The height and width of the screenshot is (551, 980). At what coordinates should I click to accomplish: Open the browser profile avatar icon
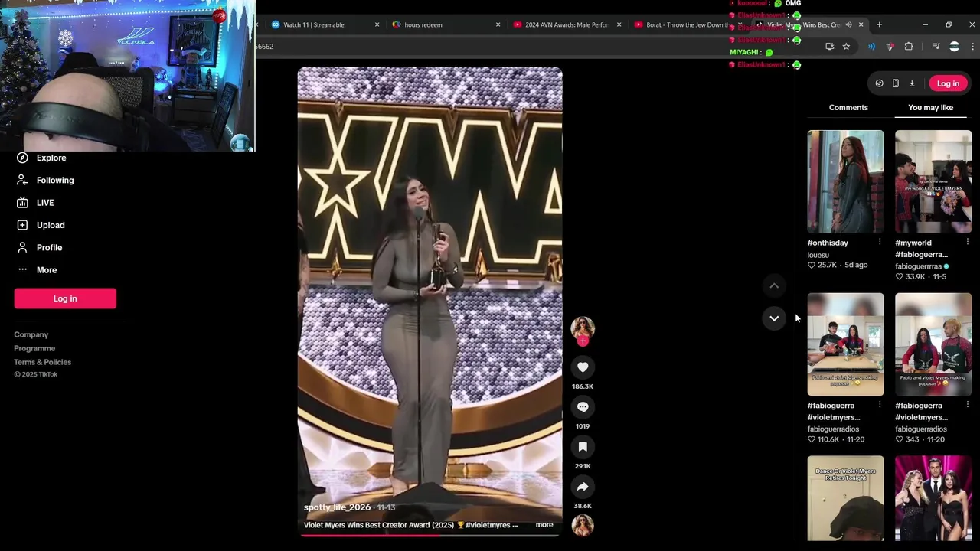click(954, 47)
